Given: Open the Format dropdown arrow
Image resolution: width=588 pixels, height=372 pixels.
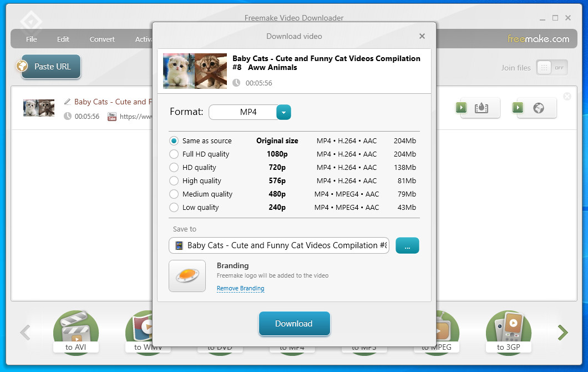Looking at the screenshot, I should point(283,112).
